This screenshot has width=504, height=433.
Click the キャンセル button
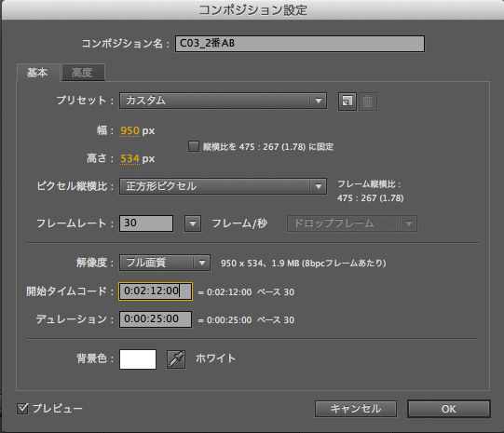pyautogui.click(x=356, y=409)
